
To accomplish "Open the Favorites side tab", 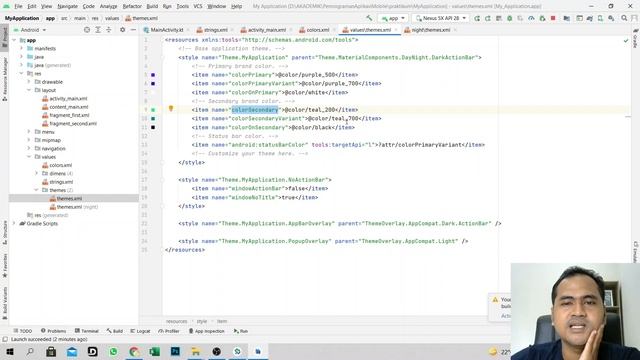I will 4,265.
